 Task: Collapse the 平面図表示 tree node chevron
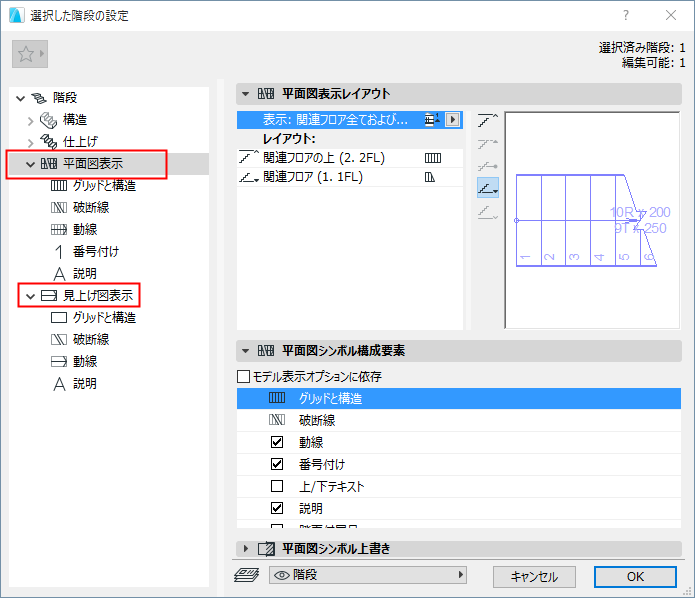[30, 164]
